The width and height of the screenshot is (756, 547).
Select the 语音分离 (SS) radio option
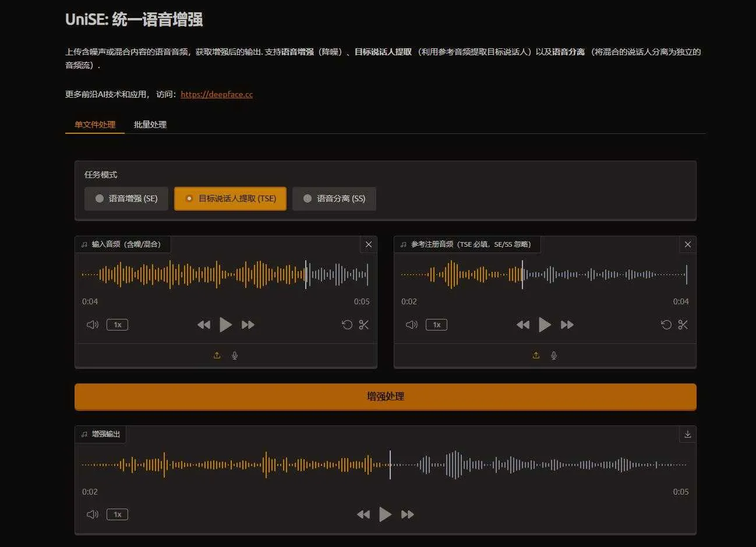point(334,198)
